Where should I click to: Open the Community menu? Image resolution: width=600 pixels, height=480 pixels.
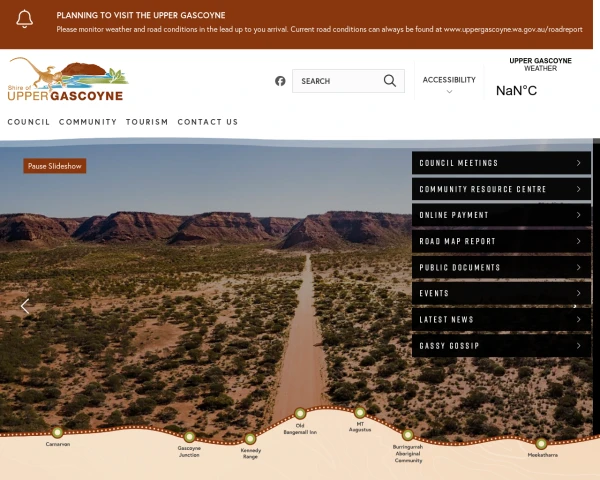coord(88,122)
